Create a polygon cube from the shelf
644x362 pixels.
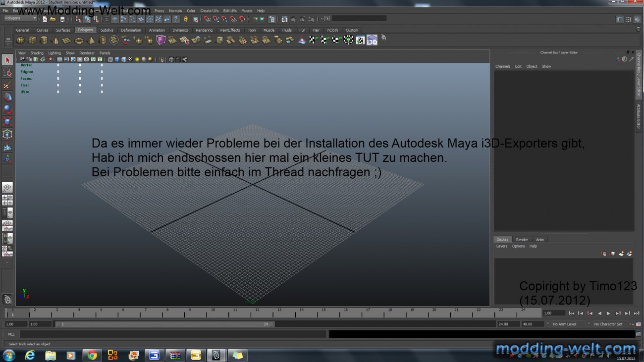click(x=32, y=40)
